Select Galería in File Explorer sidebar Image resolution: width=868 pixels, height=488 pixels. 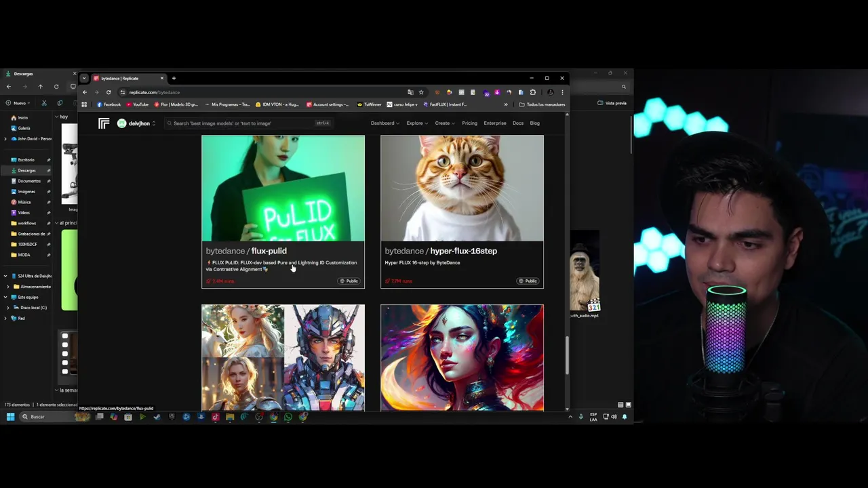coord(21,128)
